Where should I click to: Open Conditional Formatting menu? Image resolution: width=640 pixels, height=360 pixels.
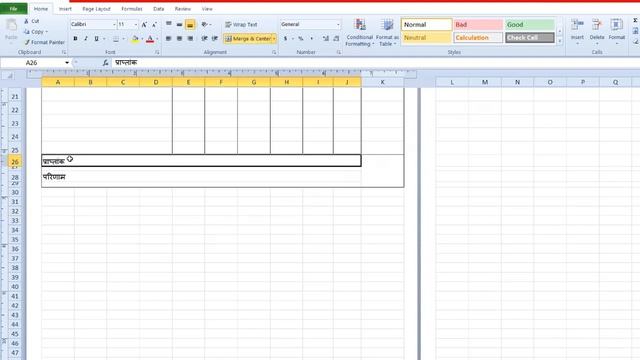tap(359, 32)
